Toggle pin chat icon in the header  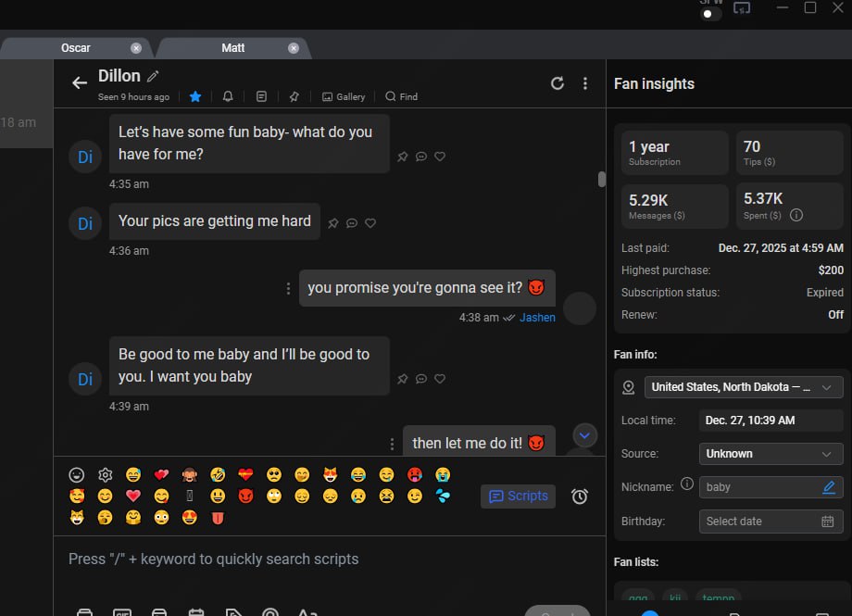(294, 96)
